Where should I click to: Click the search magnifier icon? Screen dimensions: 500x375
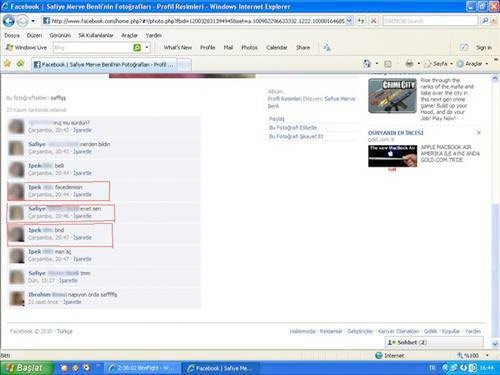tap(485, 21)
